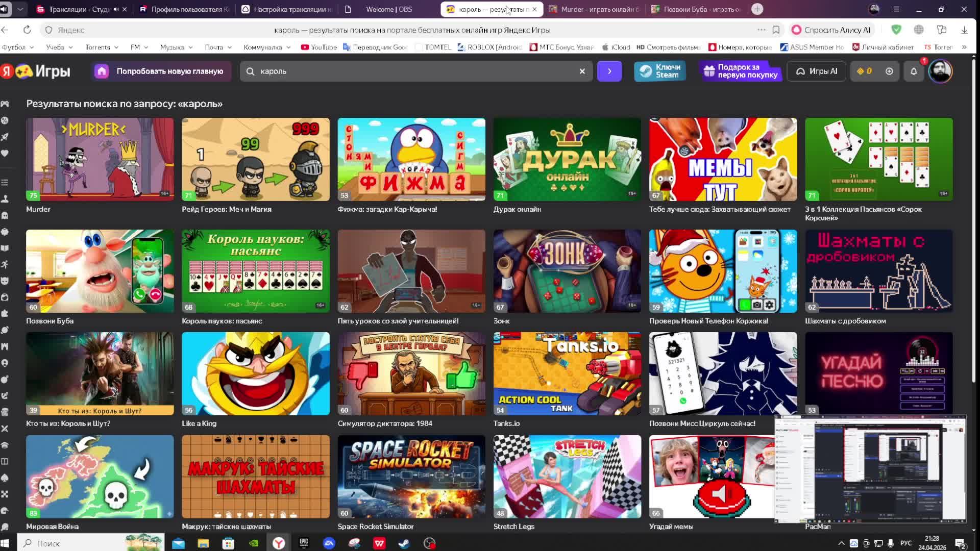The image size is (980, 551).
Task: Switch to the Welcome | OBS tab
Action: tap(388, 9)
